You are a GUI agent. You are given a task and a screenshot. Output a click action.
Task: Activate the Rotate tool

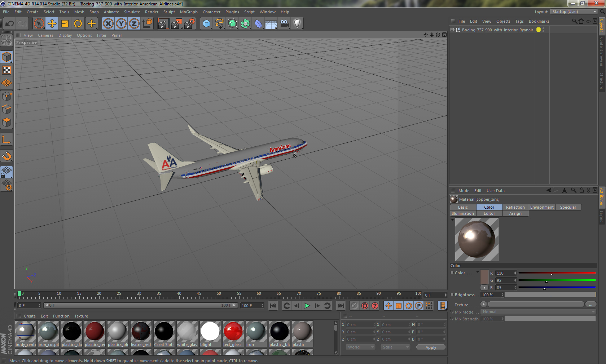click(x=78, y=24)
